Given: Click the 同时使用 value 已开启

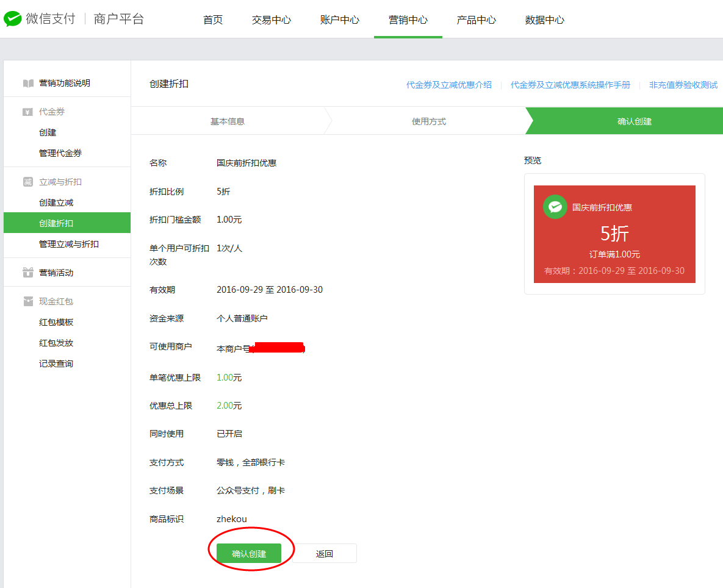Looking at the screenshot, I should pyautogui.click(x=229, y=434).
